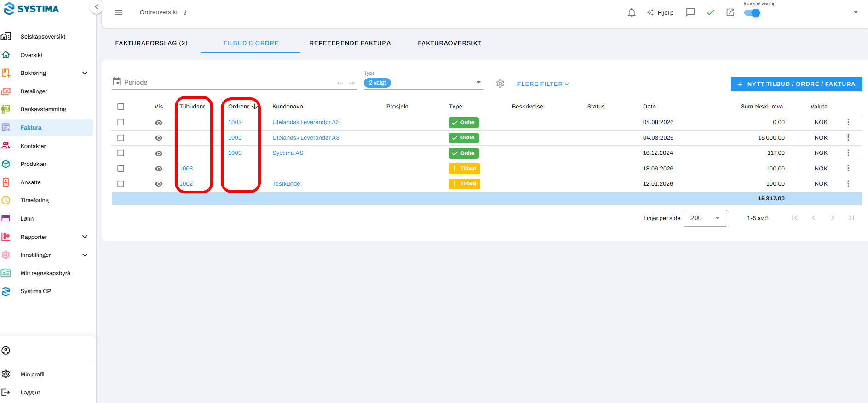Sort by Dato column header
Viewport: 868px width, 403px height.
(649, 107)
